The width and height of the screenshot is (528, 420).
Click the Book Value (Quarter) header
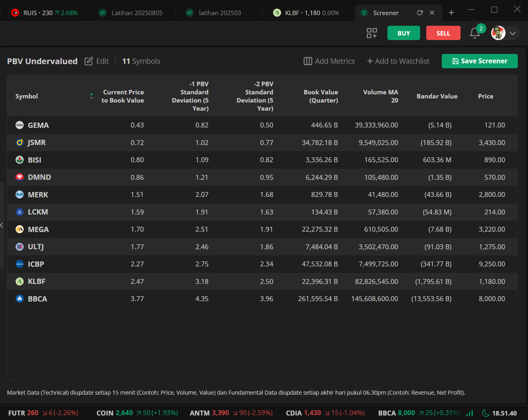click(321, 96)
